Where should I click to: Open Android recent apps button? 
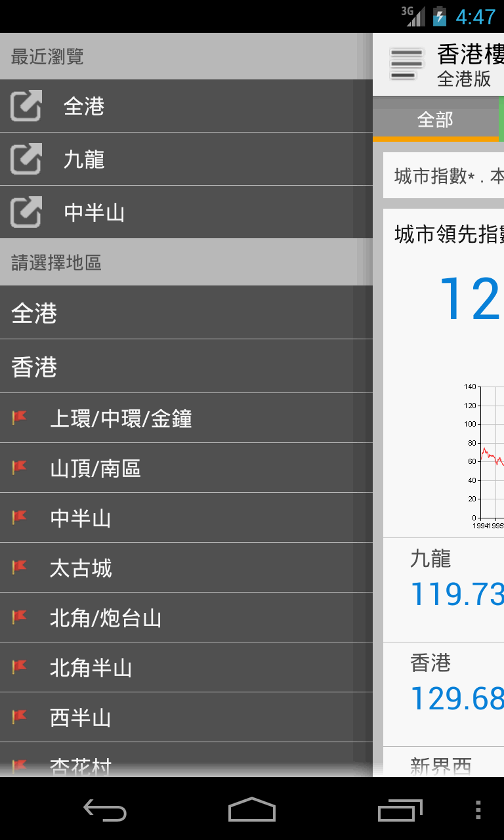(400, 810)
